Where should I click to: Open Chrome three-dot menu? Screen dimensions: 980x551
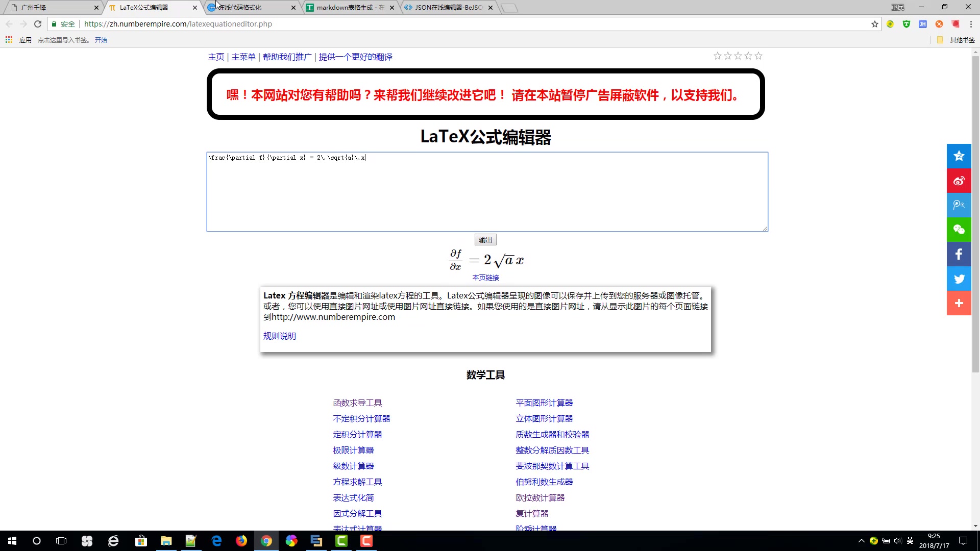click(971, 24)
